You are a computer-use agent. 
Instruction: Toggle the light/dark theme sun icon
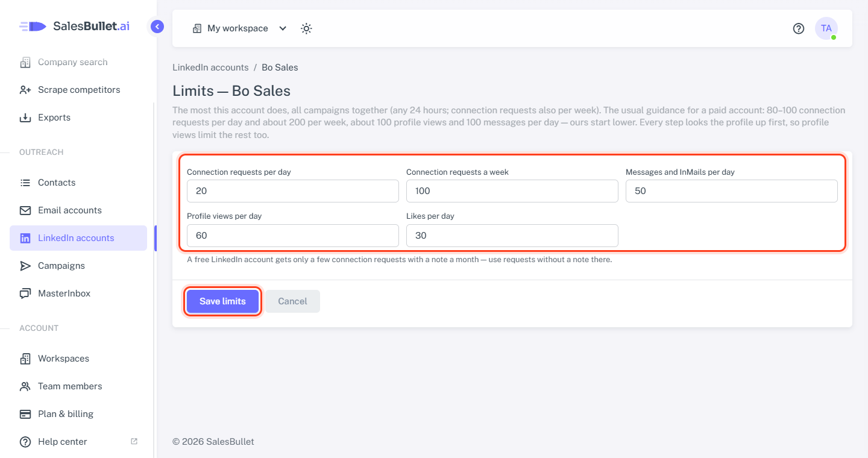(x=306, y=28)
